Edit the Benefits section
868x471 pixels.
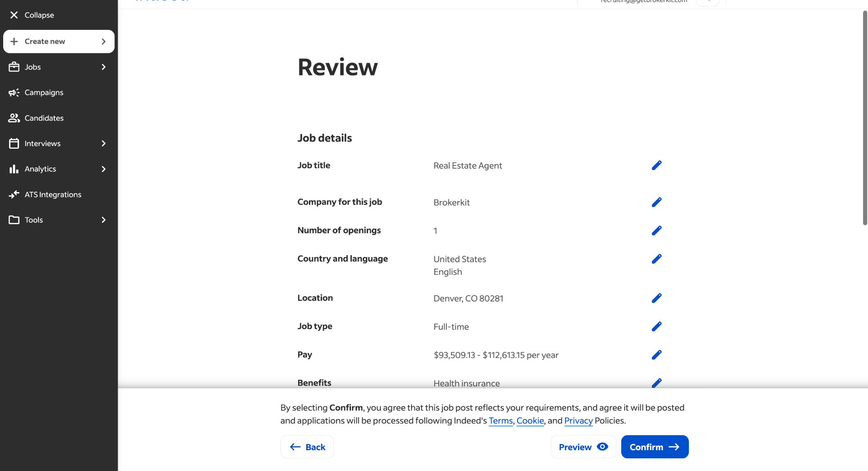[x=657, y=383]
